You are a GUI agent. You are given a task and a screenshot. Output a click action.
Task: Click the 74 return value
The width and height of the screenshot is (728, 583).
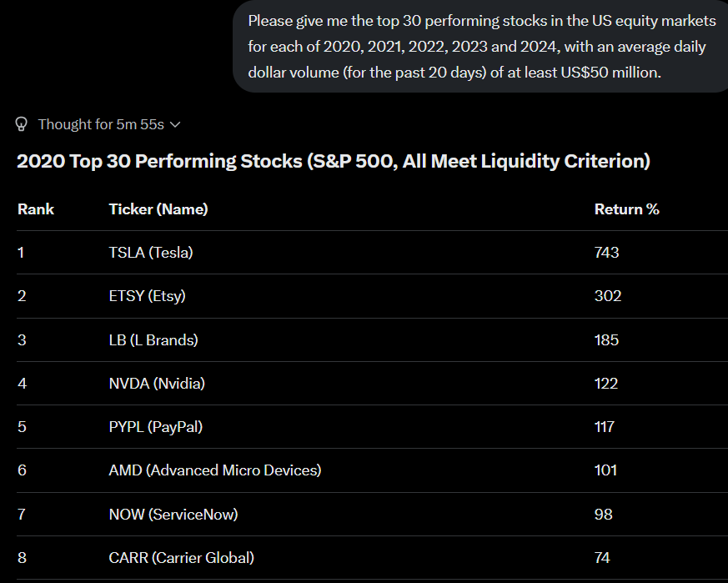pyautogui.click(x=602, y=557)
